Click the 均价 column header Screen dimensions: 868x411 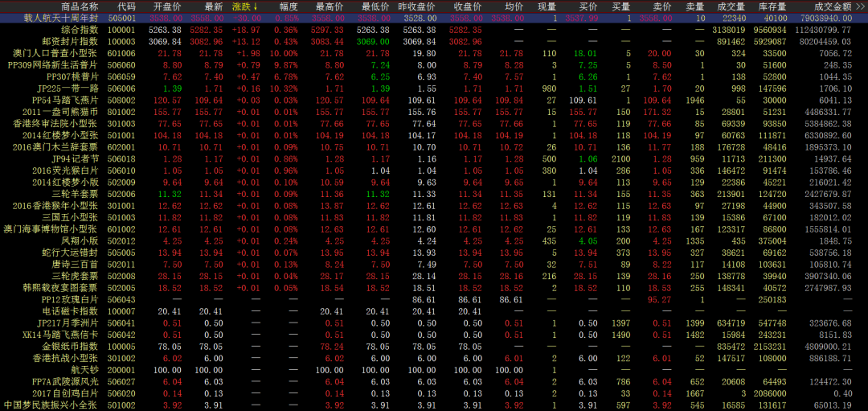click(x=514, y=7)
